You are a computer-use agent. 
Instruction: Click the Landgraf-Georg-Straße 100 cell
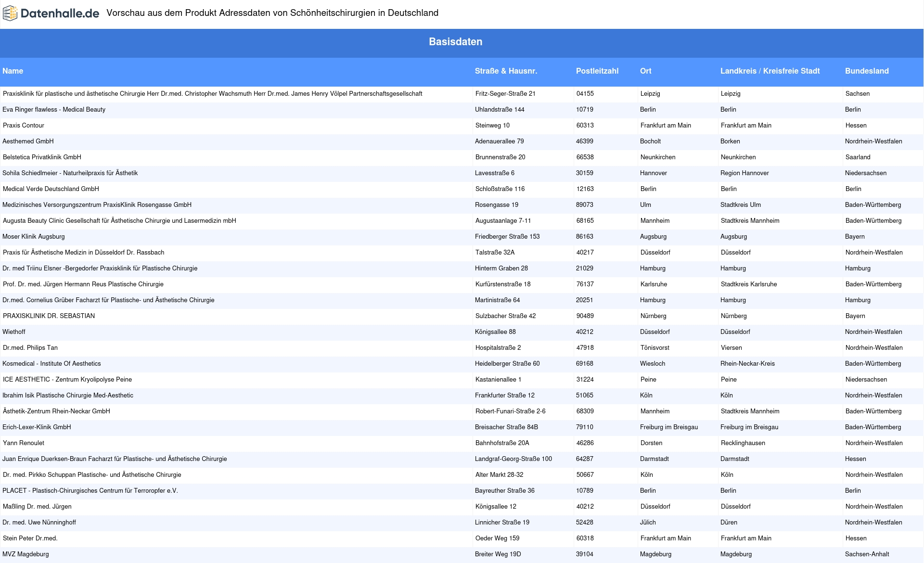(513, 459)
